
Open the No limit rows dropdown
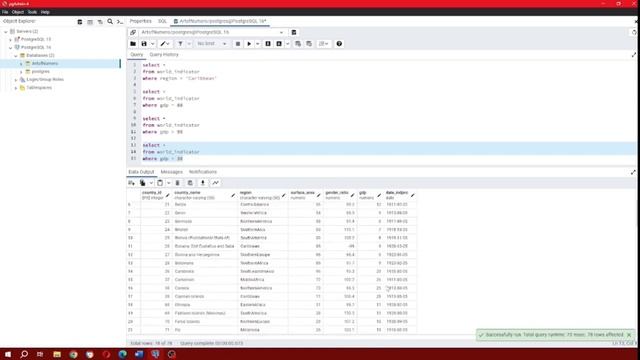coord(211,44)
